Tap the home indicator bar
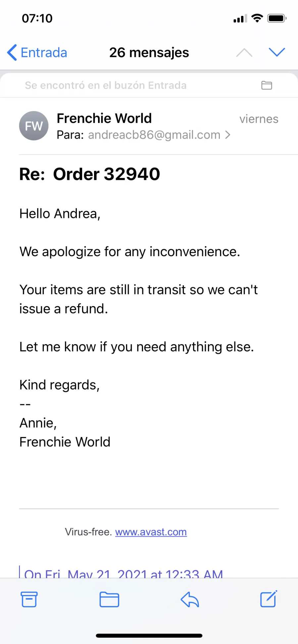 (149, 636)
